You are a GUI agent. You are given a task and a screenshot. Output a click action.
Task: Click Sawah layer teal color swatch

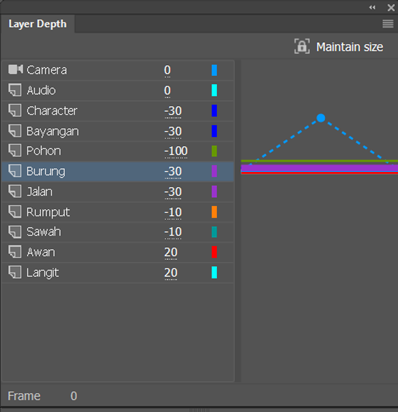[214, 232]
